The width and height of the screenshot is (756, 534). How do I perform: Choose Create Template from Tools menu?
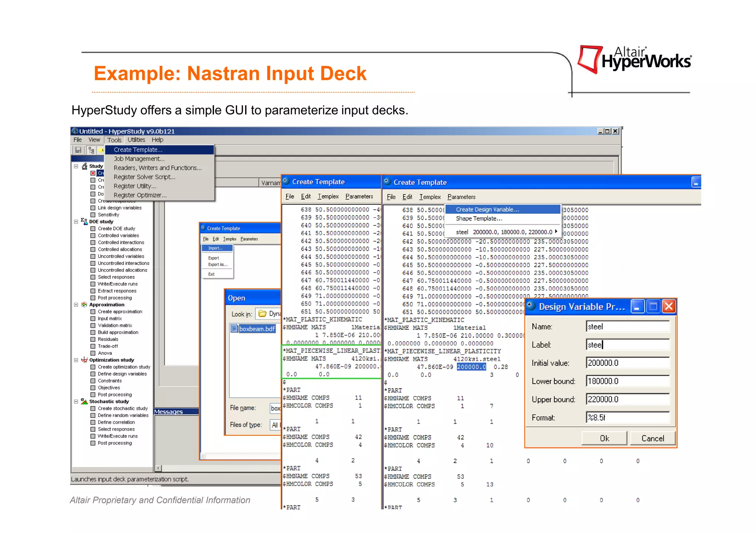[159, 149]
